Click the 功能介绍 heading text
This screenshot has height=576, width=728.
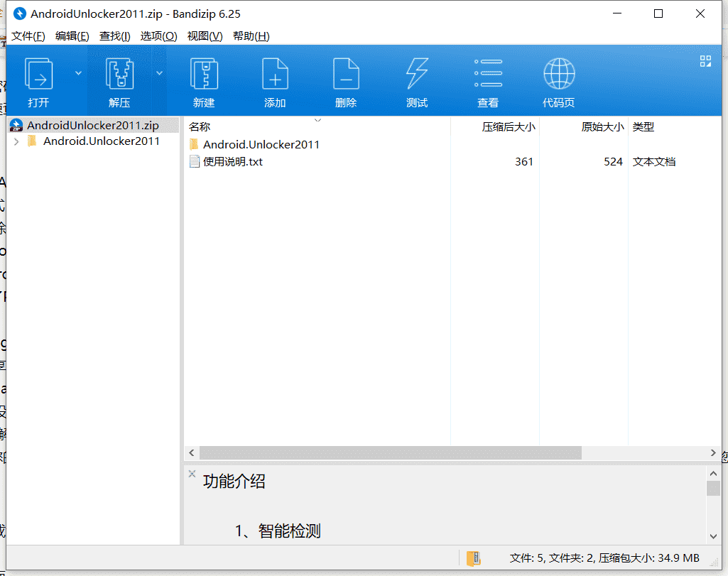(234, 482)
